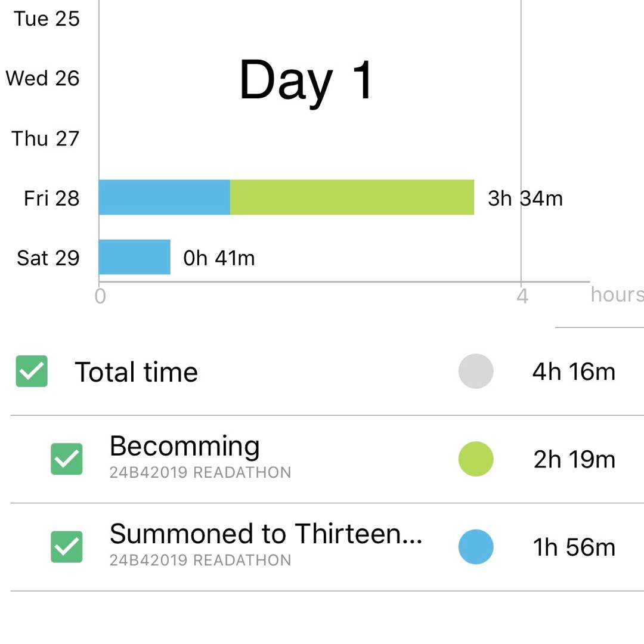Tap the green Becoming color dot
Screen dimensions: 644x644
pos(476,459)
